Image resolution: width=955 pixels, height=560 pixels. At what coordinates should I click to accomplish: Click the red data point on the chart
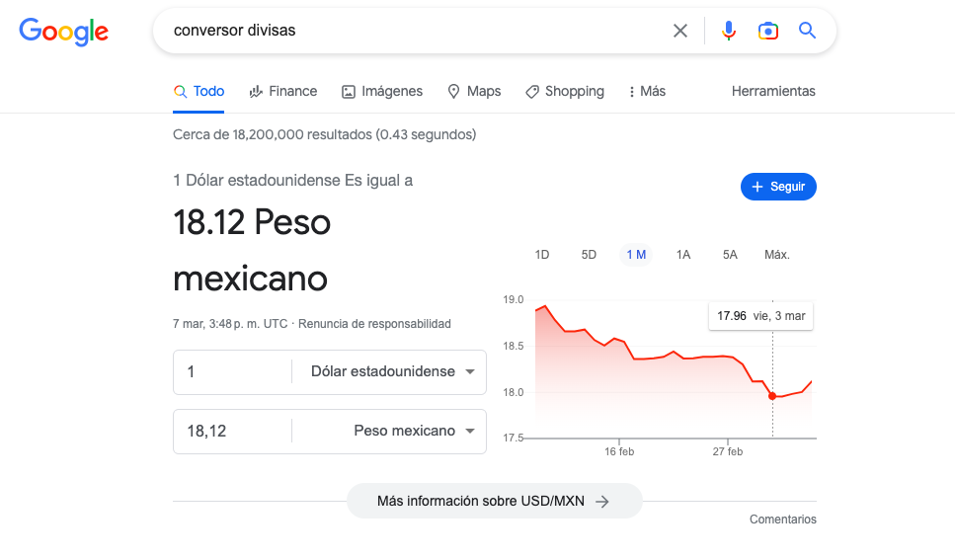coord(772,396)
